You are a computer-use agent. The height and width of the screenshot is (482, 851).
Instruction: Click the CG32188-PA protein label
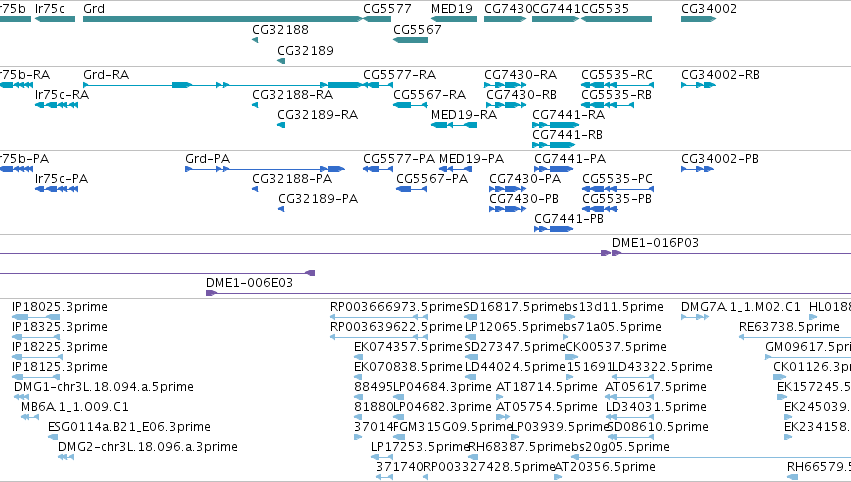click(292, 179)
